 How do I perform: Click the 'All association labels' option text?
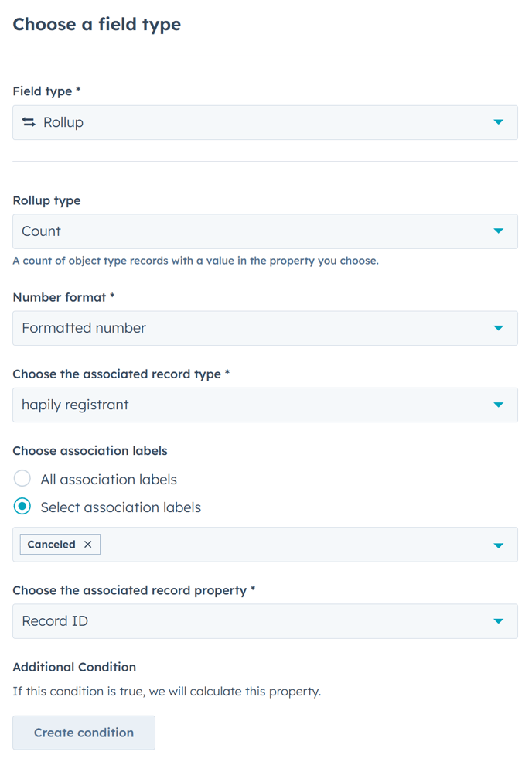tap(108, 480)
